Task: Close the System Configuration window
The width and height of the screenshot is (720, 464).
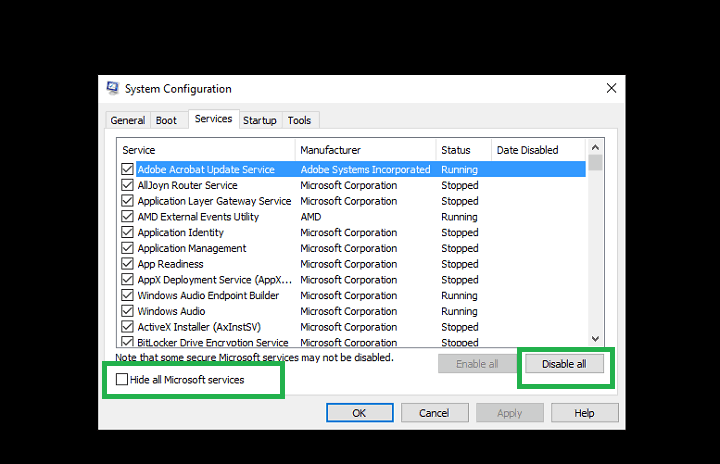Action: [611, 88]
